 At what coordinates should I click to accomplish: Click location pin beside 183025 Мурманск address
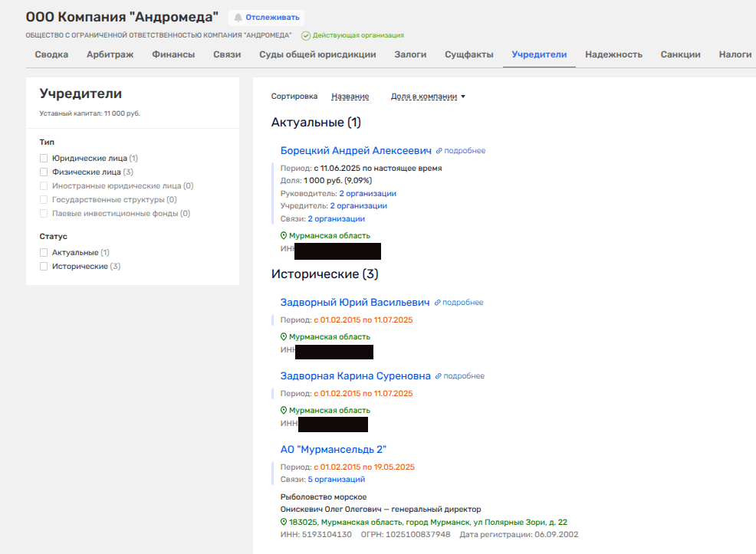click(284, 522)
